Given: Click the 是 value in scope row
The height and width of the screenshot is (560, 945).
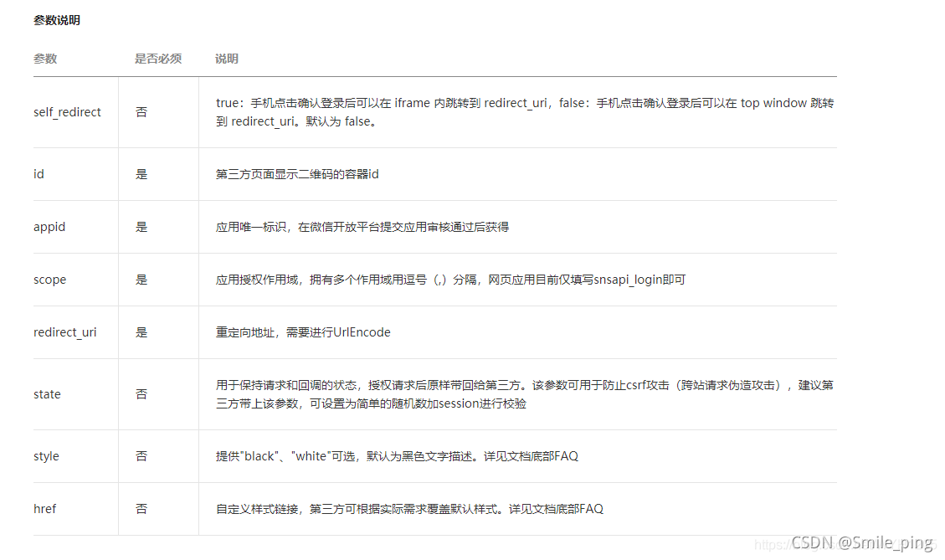Looking at the screenshot, I should [x=141, y=280].
